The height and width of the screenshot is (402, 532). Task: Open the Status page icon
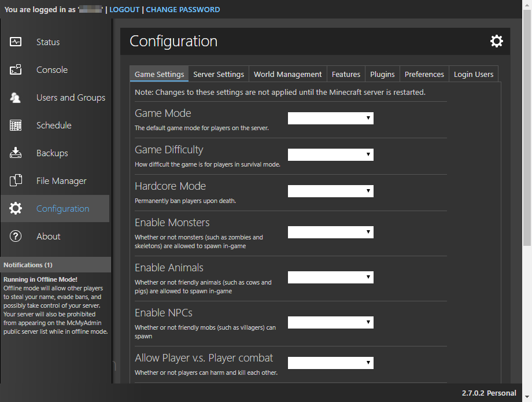pyautogui.click(x=16, y=42)
